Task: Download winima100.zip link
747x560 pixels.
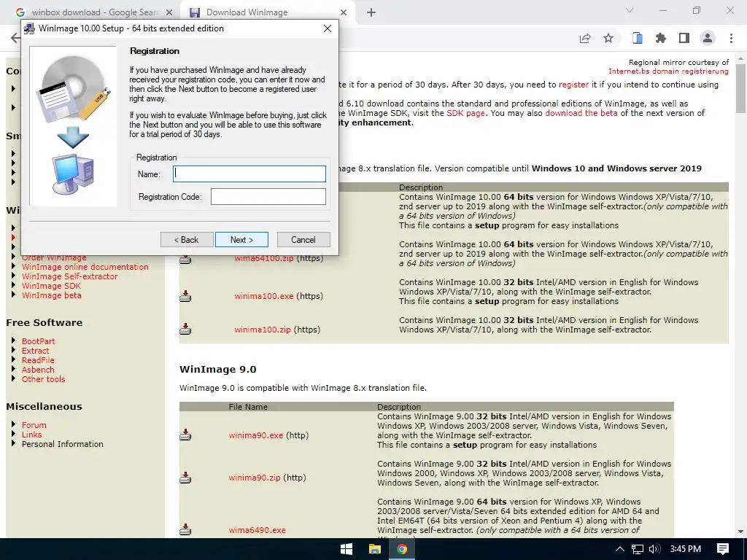Action: (x=263, y=330)
